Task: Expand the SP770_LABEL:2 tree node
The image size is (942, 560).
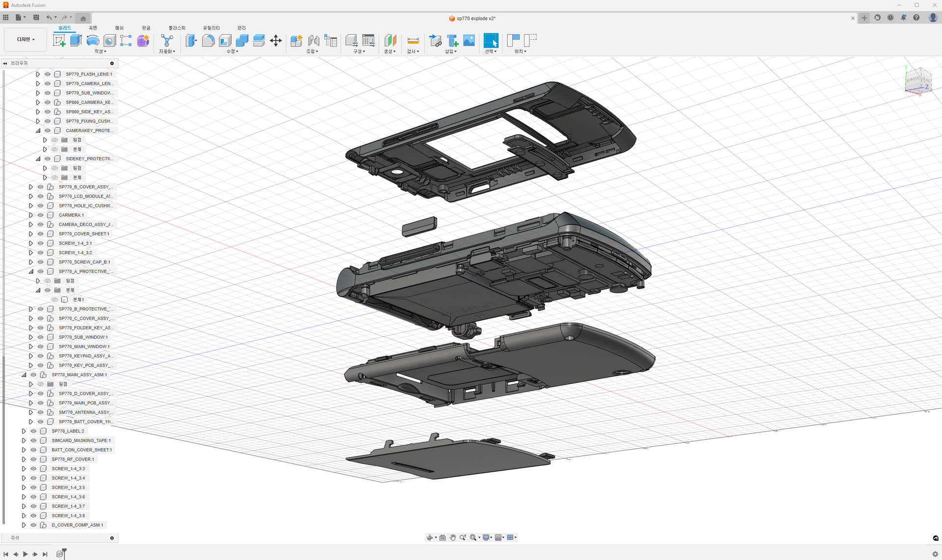Action: (x=24, y=431)
